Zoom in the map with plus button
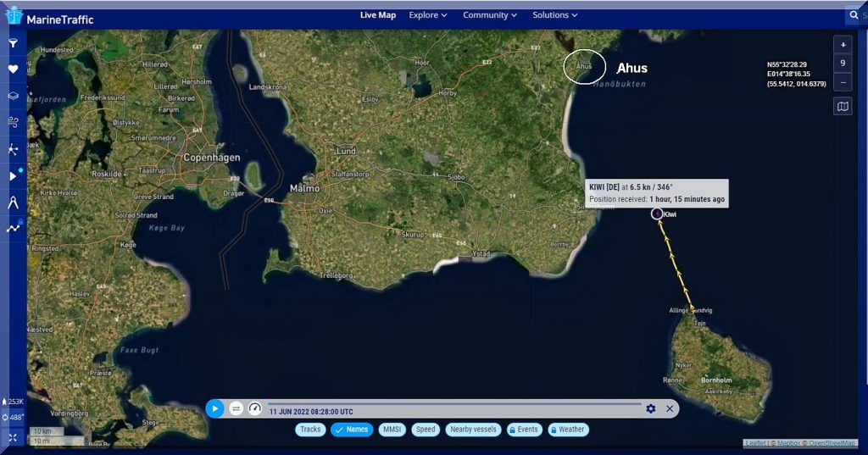Image resolution: width=868 pixels, height=455 pixels. click(842, 44)
